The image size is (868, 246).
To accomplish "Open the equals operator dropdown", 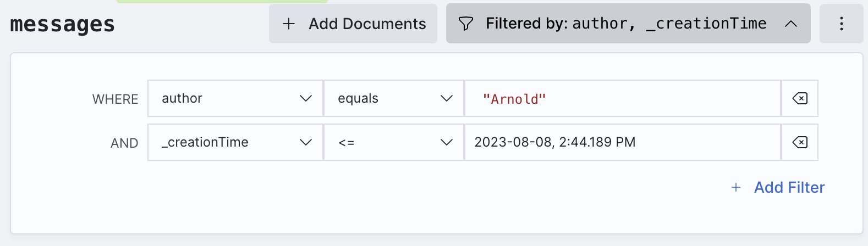I will point(394,98).
